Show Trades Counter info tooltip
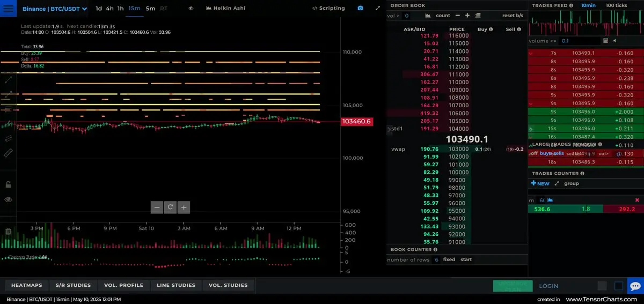This screenshot has width=644, height=304. click(583, 174)
